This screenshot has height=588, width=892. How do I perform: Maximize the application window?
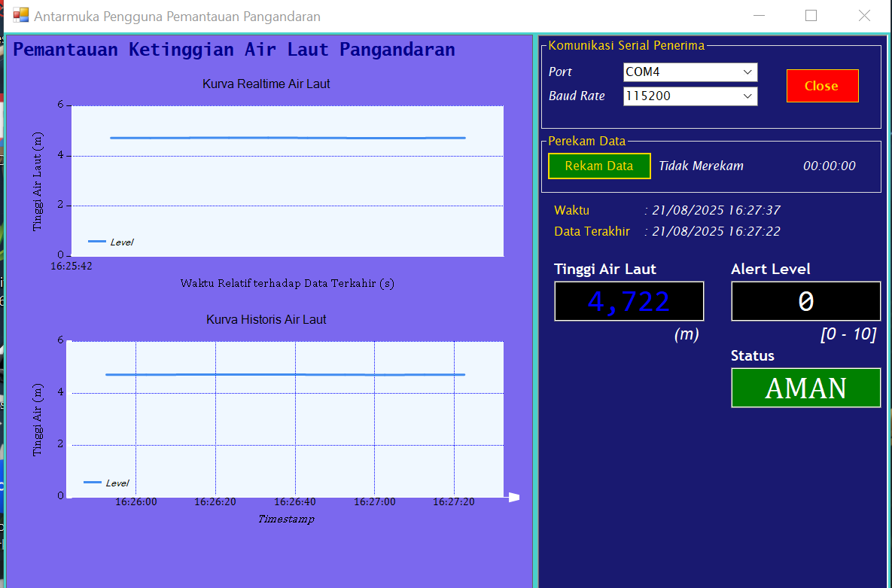811,16
